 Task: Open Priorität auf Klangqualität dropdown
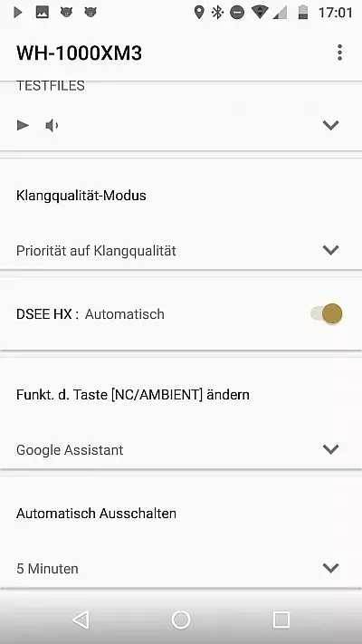click(x=181, y=251)
